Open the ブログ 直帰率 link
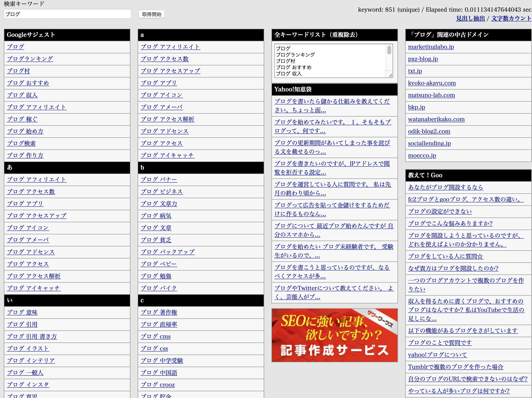 (159, 324)
